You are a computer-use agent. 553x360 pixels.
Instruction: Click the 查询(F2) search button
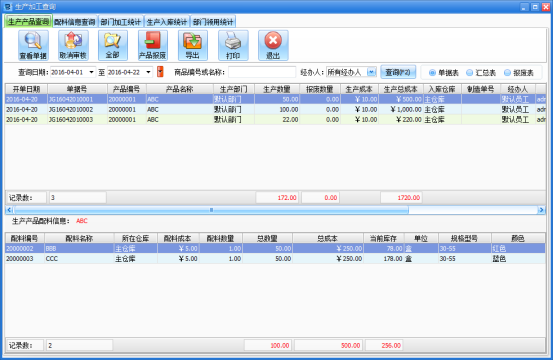398,72
